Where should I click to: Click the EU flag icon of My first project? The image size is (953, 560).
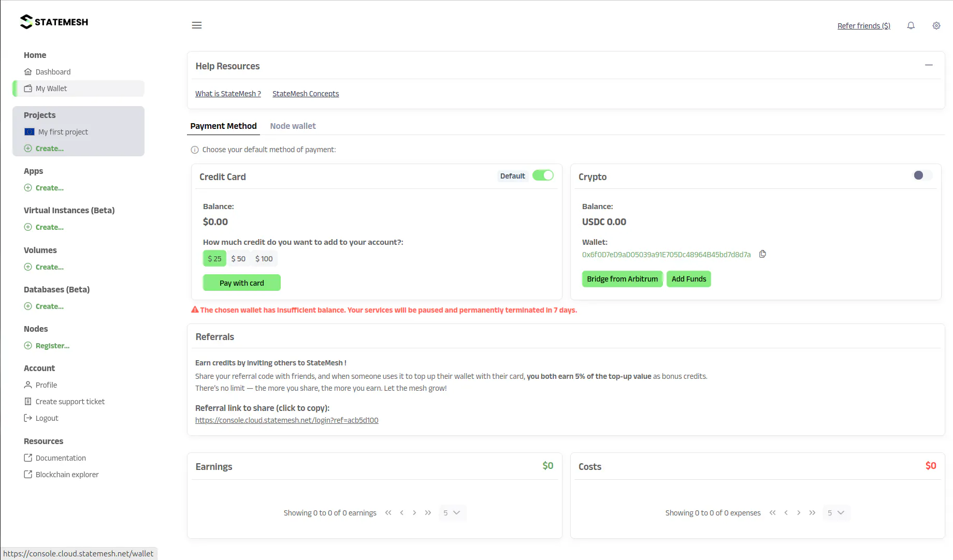[x=30, y=132]
